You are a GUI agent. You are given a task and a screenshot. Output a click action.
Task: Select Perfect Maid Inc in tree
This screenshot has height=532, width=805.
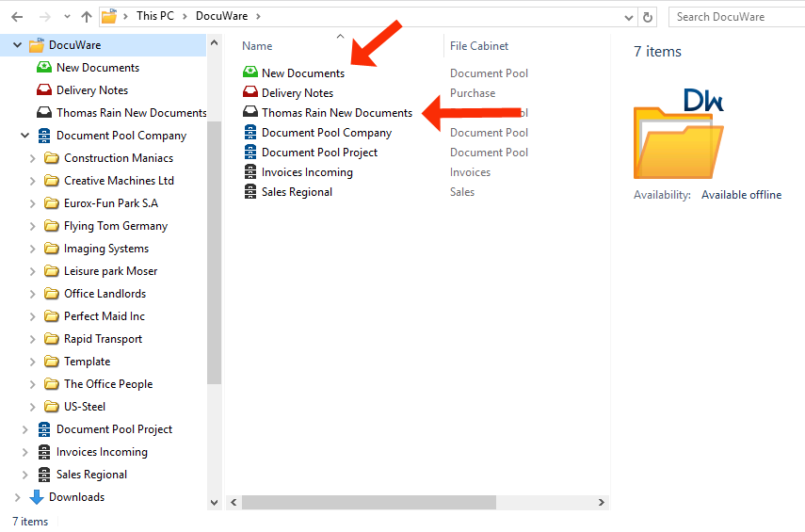click(105, 316)
